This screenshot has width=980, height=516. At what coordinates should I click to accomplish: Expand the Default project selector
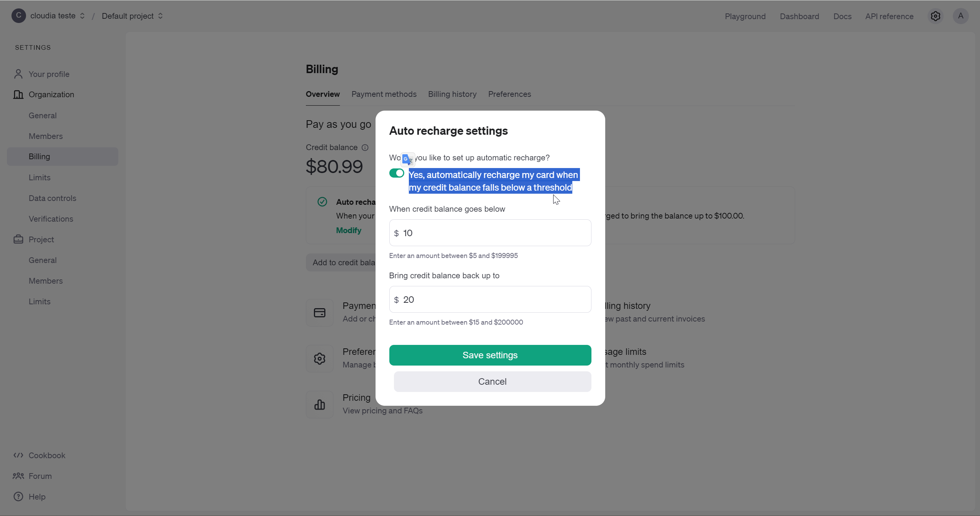click(132, 16)
